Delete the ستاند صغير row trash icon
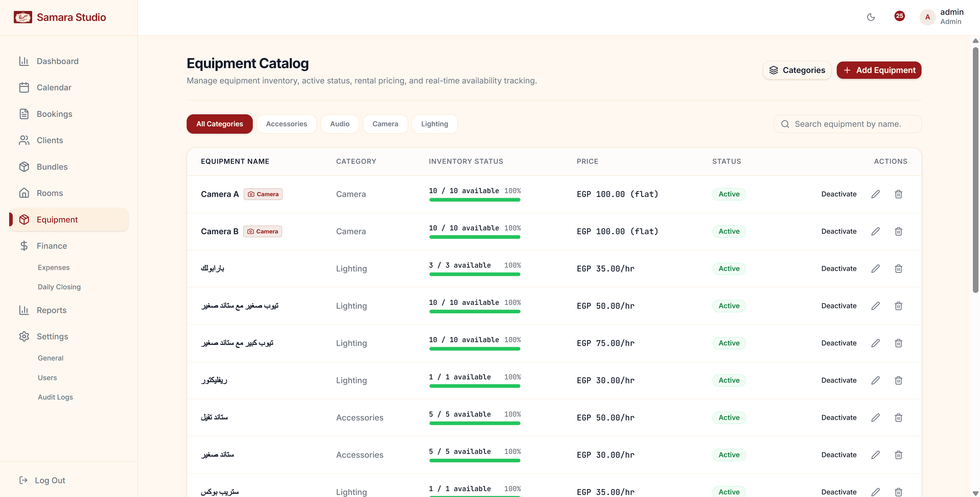Viewport: 980px width, 497px height. [898, 455]
